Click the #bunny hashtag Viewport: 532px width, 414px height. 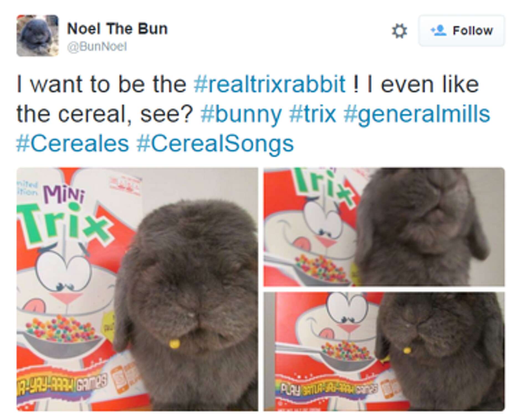pyautogui.click(x=241, y=114)
